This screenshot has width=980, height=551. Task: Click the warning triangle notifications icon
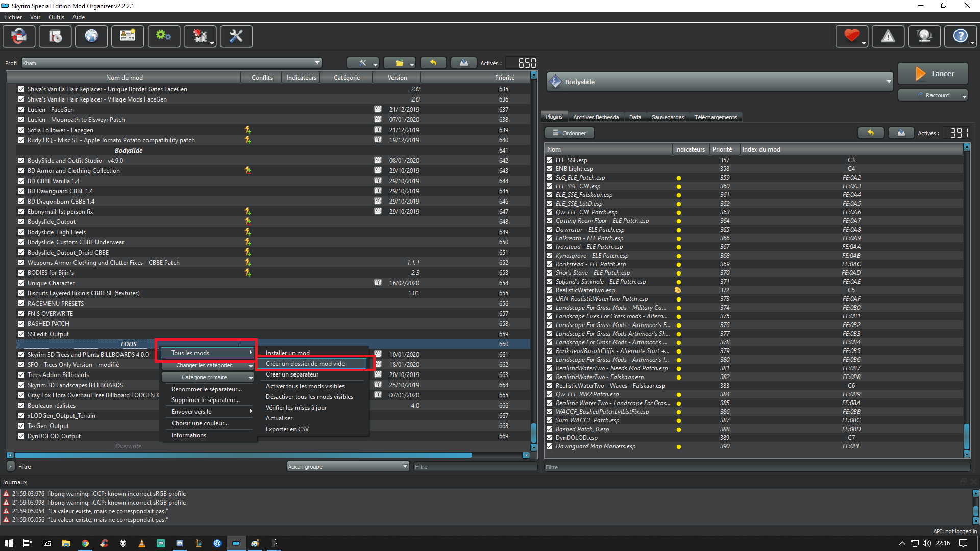888,36
